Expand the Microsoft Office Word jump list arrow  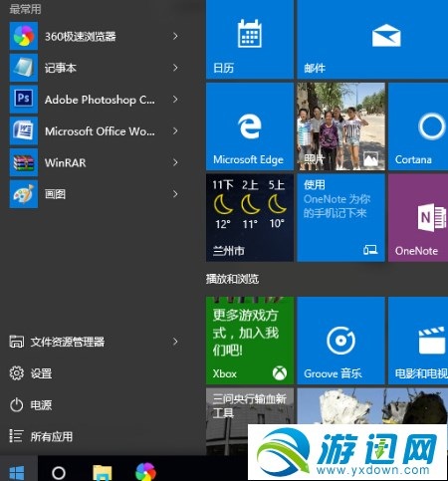pos(175,130)
